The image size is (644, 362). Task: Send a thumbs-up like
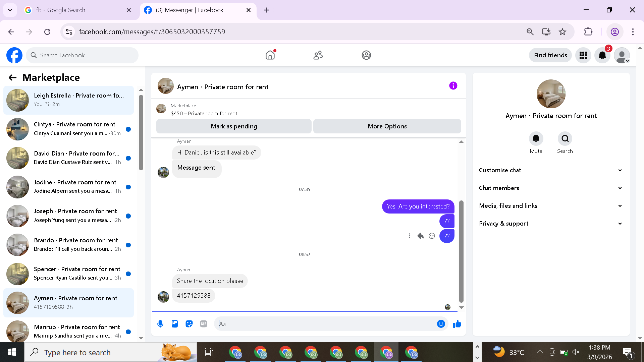click(457, 324)
